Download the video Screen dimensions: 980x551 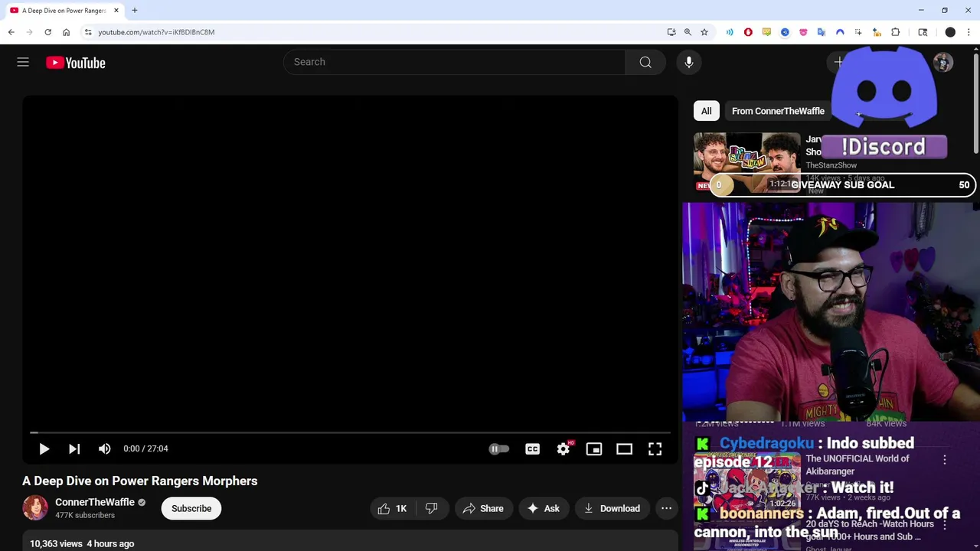(x=612, y=508)
